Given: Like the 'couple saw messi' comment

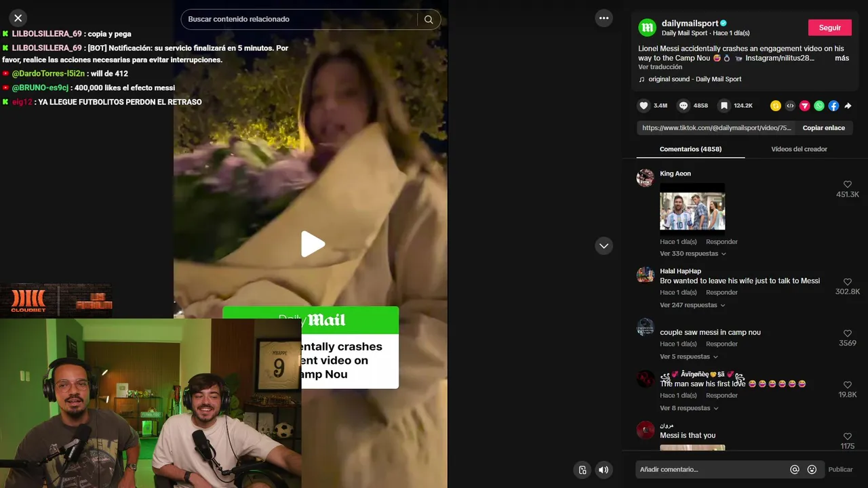Looking at the screenshot, I should (x=848, y=333).
